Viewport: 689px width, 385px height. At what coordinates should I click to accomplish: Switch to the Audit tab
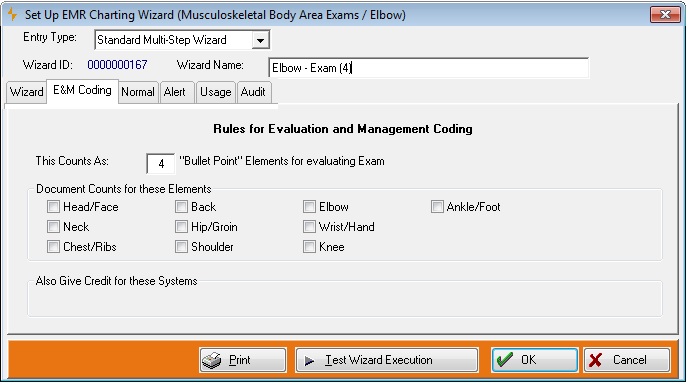click(253, 92)
